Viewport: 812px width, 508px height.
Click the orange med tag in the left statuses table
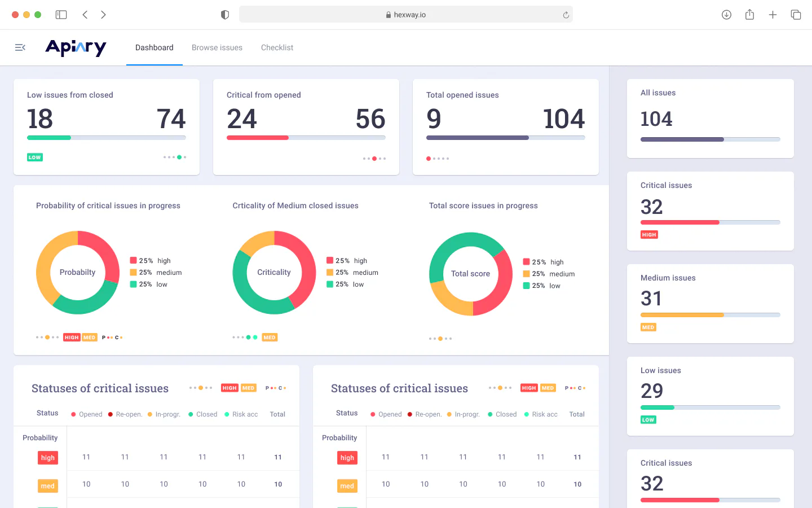point(48,486)
